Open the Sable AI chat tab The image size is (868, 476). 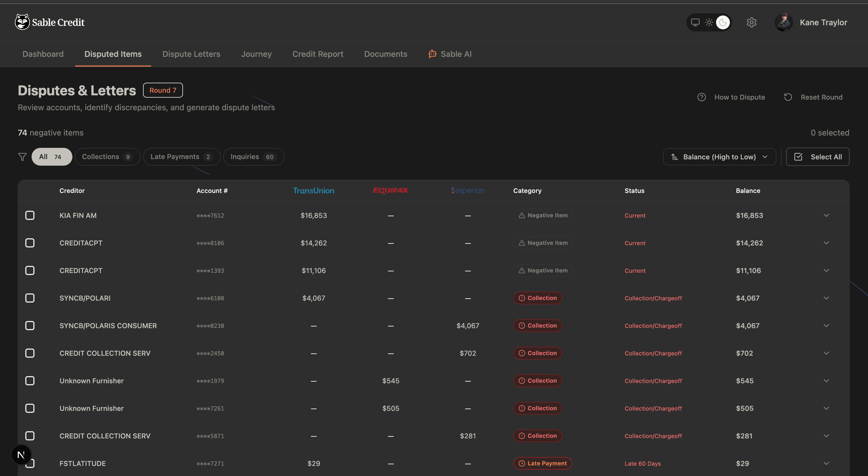(x=450, y=54)
